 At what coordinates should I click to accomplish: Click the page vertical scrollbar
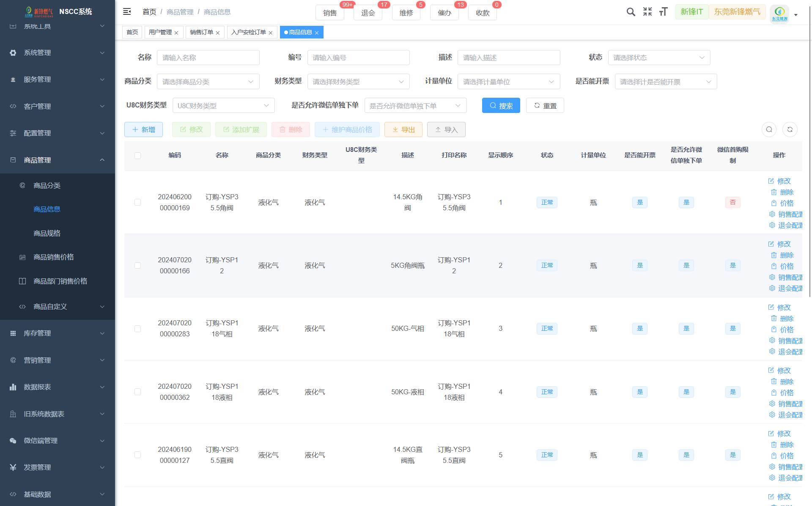point(810,151)
